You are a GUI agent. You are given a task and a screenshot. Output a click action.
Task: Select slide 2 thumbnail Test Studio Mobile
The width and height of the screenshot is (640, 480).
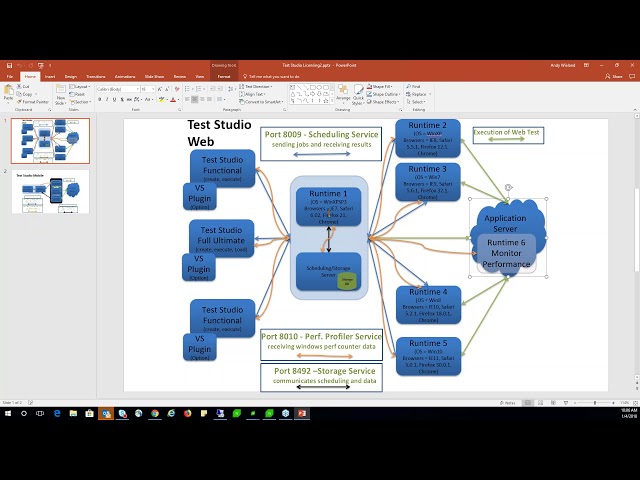(x=50, y=191)
